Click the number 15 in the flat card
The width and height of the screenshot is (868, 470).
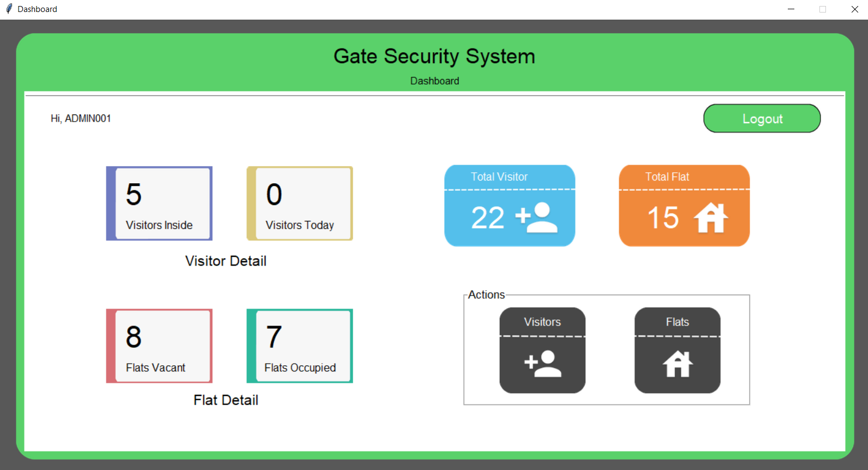pyautogui.click(x=663, y=218)
